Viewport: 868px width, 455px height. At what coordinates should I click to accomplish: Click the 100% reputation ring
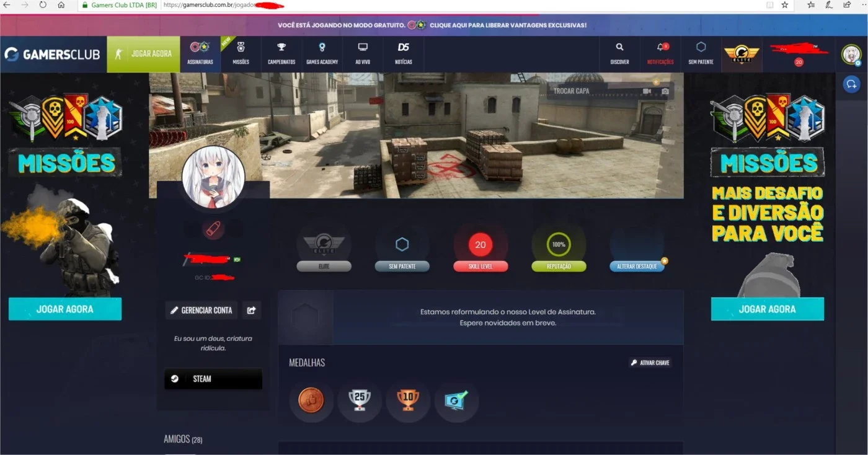tap(559, 245)
